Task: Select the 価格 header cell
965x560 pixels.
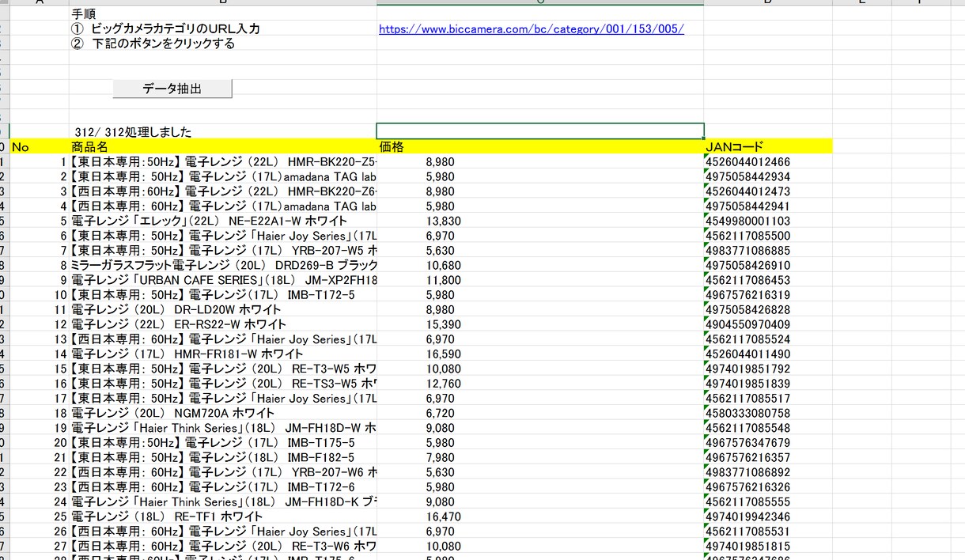Action: (x=540, y=146)
